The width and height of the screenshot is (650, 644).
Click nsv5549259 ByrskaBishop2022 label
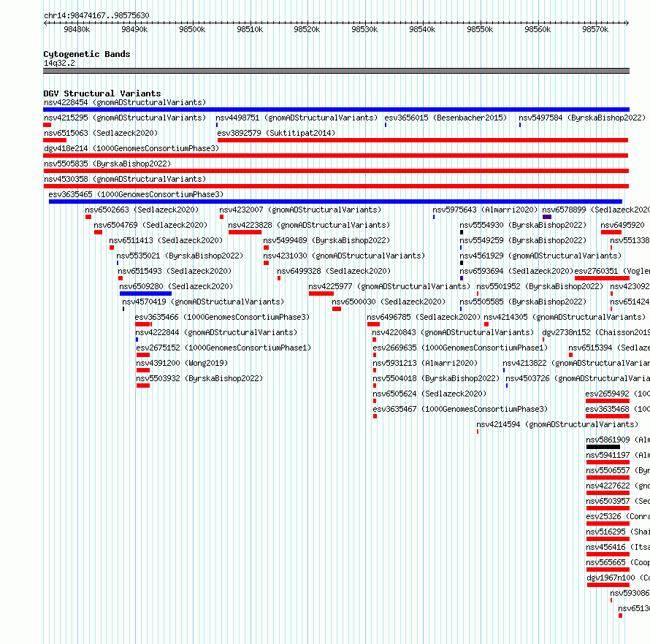point(523,240)
